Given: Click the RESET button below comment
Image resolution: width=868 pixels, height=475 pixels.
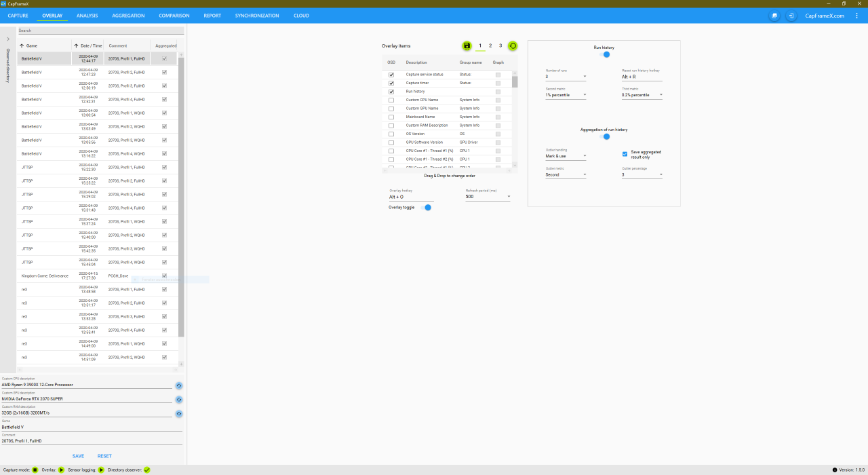Looking at the screenshot, I should coord(104,456).
